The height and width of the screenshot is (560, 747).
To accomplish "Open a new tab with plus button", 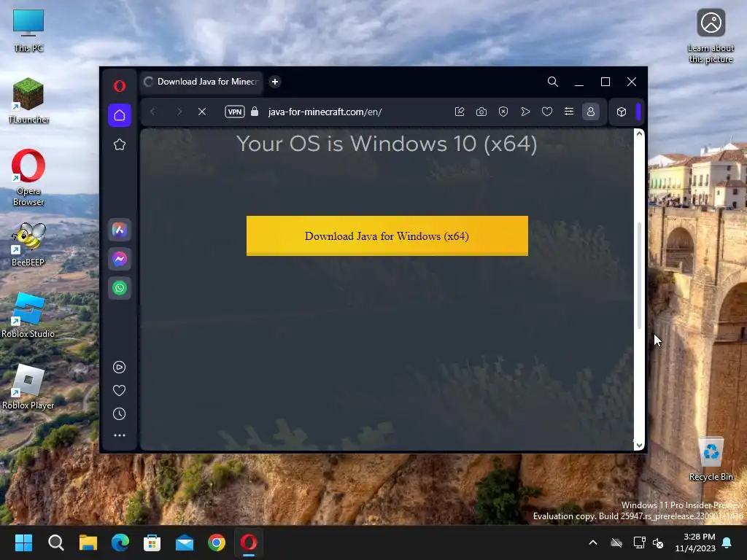I will [275, 82].
